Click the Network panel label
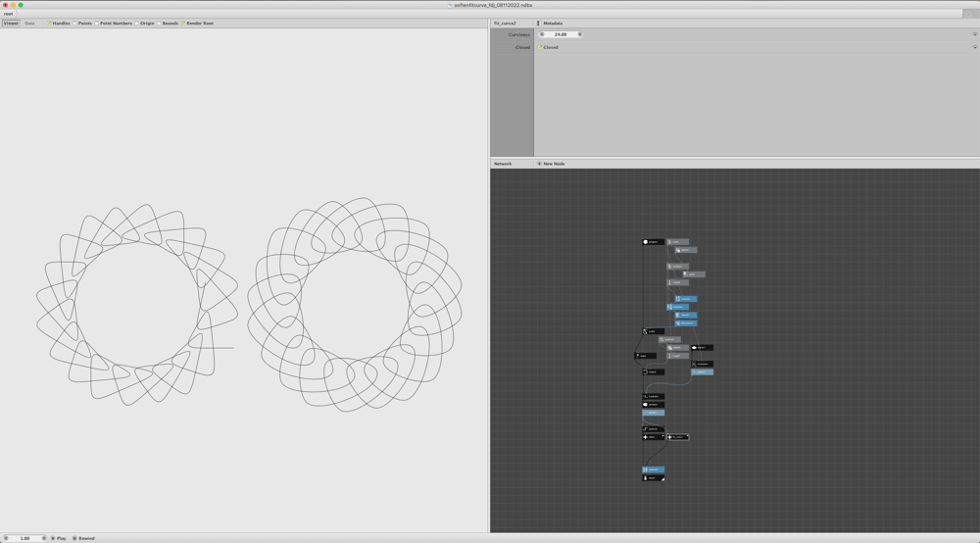The image size is (980, 543). coord(503,164)
